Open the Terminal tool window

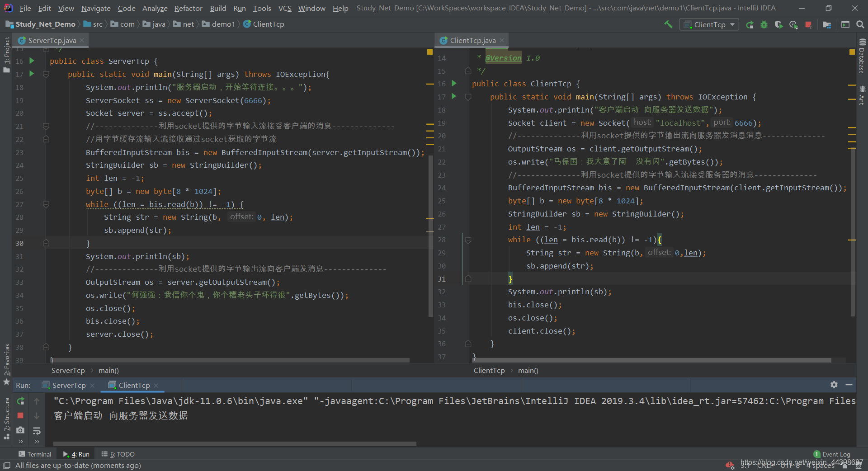pyautogui.click(x=35, y=454)
